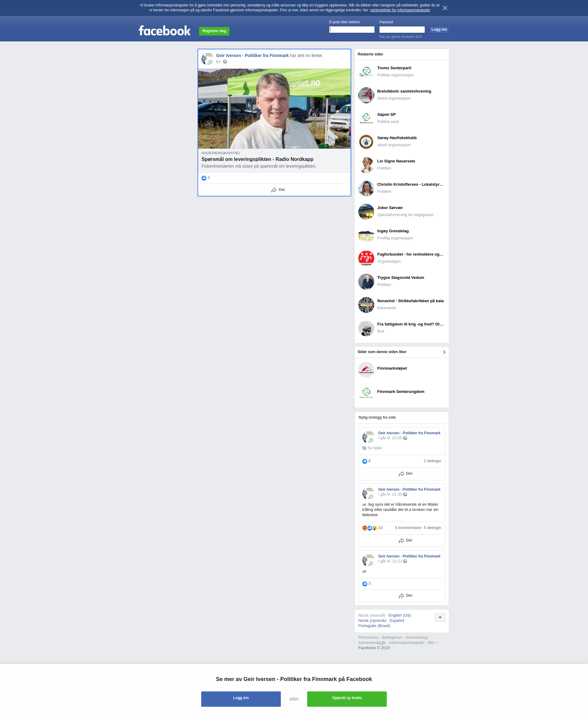Switch language to English (US)
588x719 pixels.
(x=399, y=615)
